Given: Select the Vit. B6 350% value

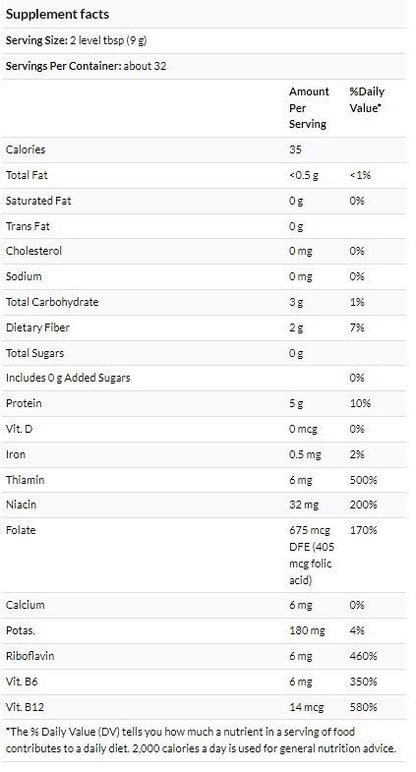Looking at the screenshot, I should coord(363,682).
